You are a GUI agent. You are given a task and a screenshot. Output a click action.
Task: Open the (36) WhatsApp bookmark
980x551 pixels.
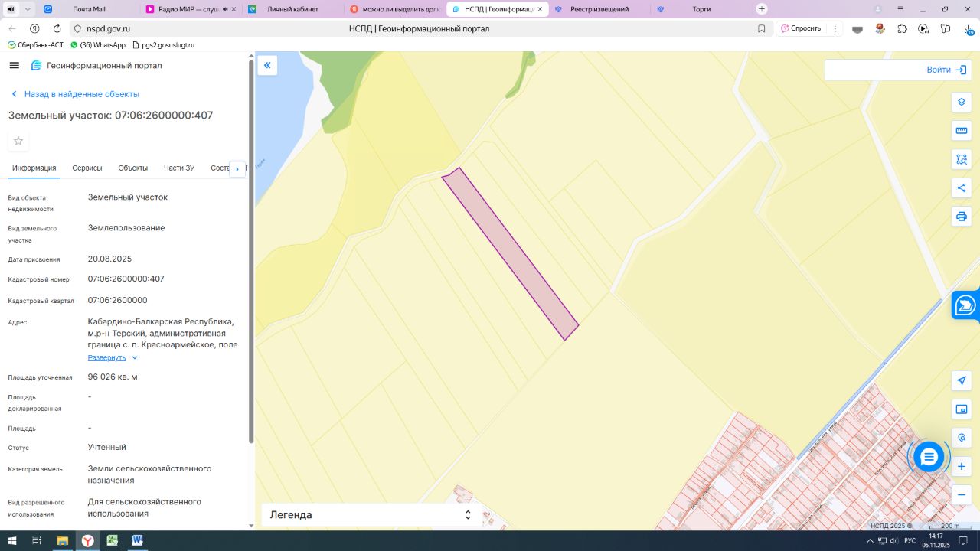click(x=98, y=45)
